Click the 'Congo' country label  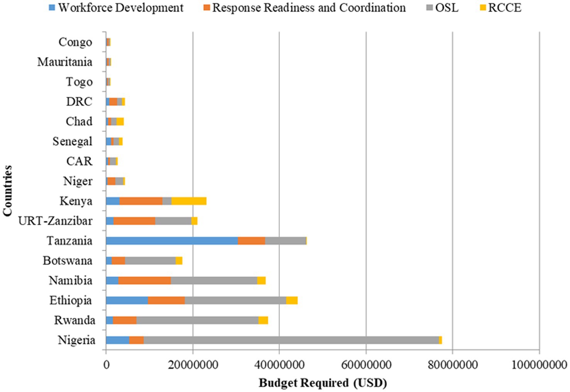tap(75, 42)
